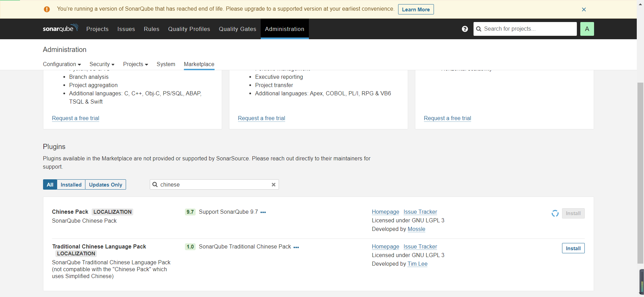Image resolution: width=644 pixels, height=297 pixels.
Task: Expand the Configuration dropdown
Action: 62,64
